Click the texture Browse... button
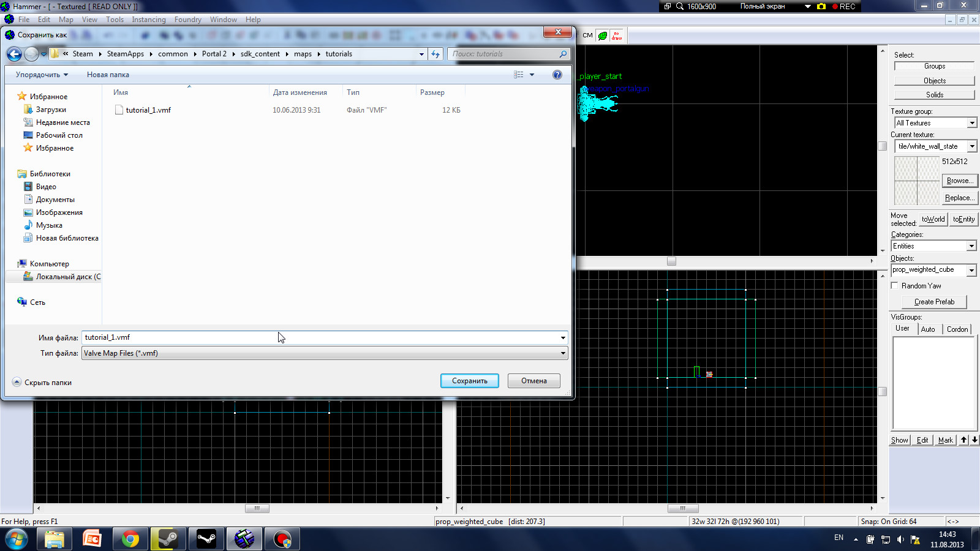The height and width of the screenshot is (551, 980). [960, 181]
